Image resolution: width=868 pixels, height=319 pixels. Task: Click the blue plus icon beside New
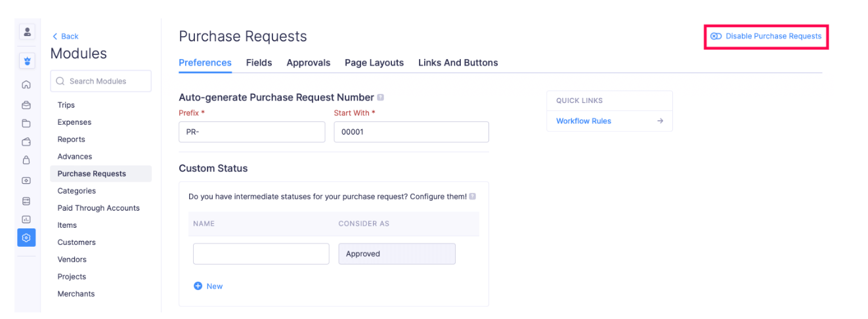point(198,286)
